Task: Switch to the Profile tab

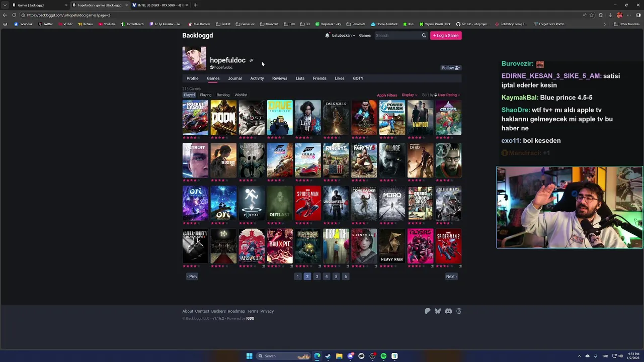Action: pos(192,78)
